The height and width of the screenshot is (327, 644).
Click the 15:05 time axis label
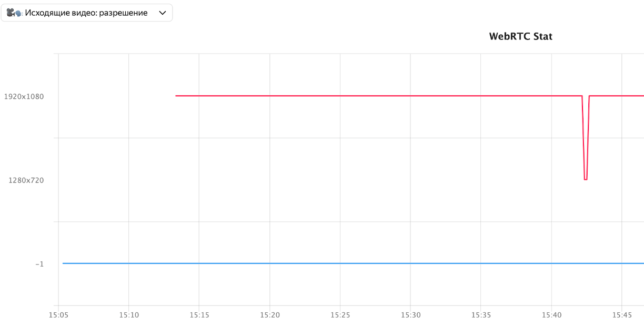click(58, 315)
